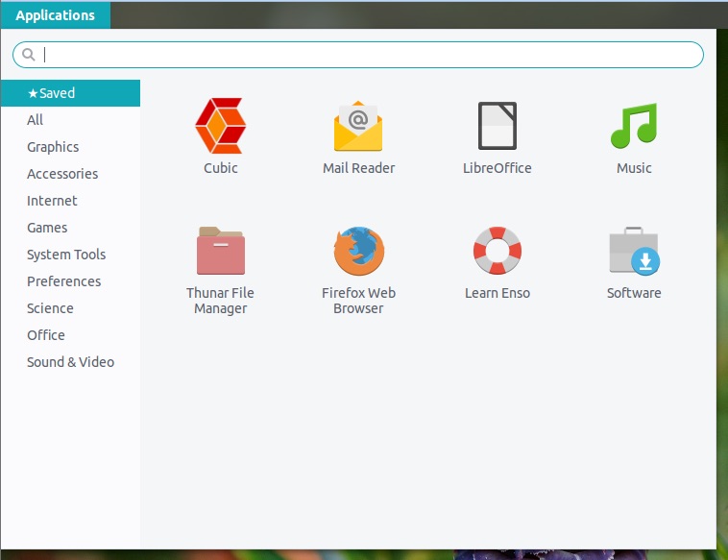Image resolution: width=728 pixels, height=560 pixels.
Task: Launch the Cubic application icon
Action: point(221,126)
